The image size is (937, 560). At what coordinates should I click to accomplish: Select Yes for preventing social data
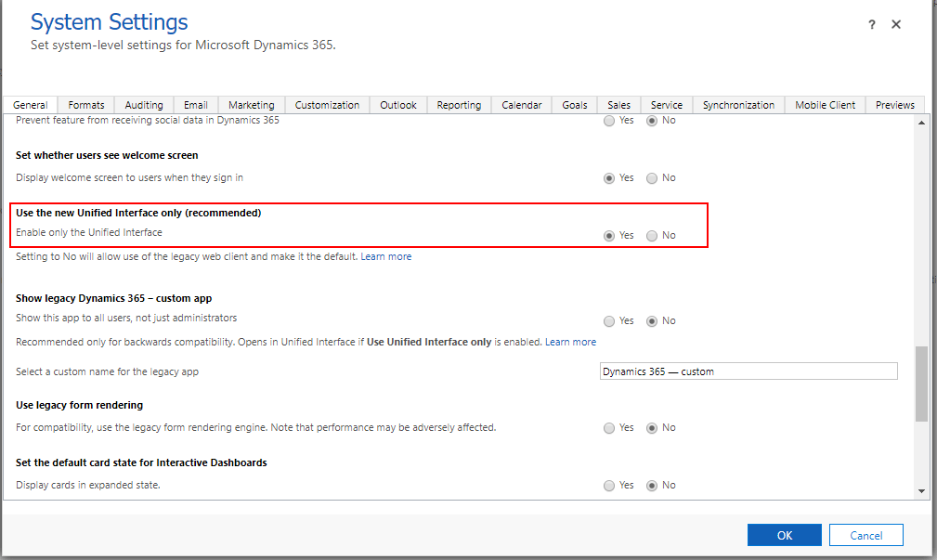609,121
